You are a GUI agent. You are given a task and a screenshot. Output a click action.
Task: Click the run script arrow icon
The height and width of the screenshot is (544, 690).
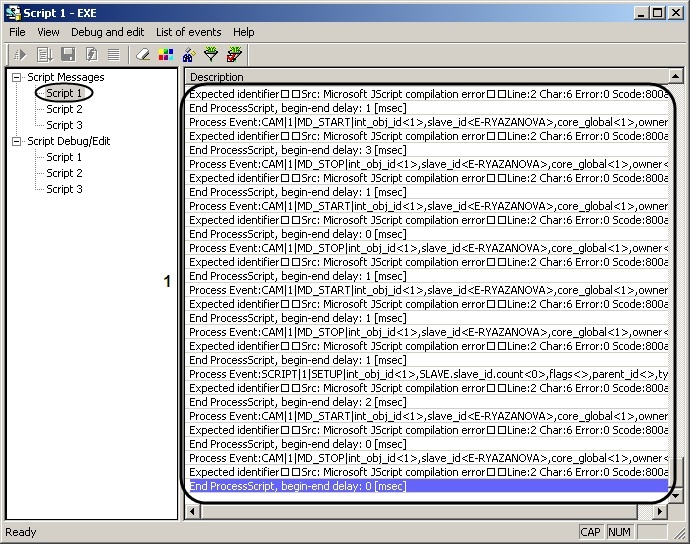coord(19,54)
